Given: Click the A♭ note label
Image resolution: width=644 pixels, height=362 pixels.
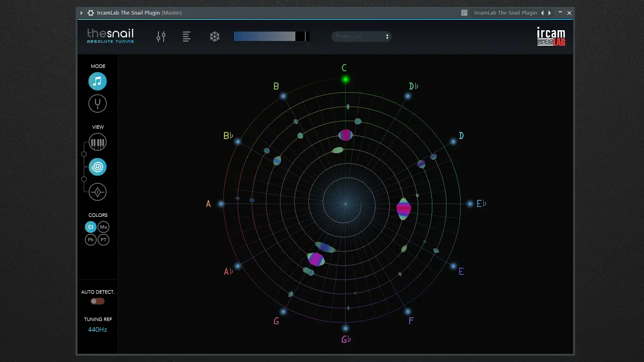Looking at the screenshot, I should [229, 271].
